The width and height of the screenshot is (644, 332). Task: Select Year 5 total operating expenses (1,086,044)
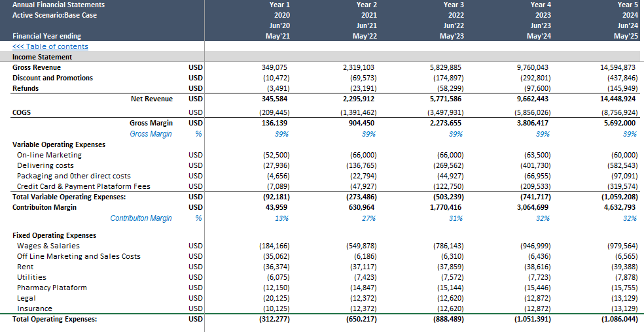620,320
